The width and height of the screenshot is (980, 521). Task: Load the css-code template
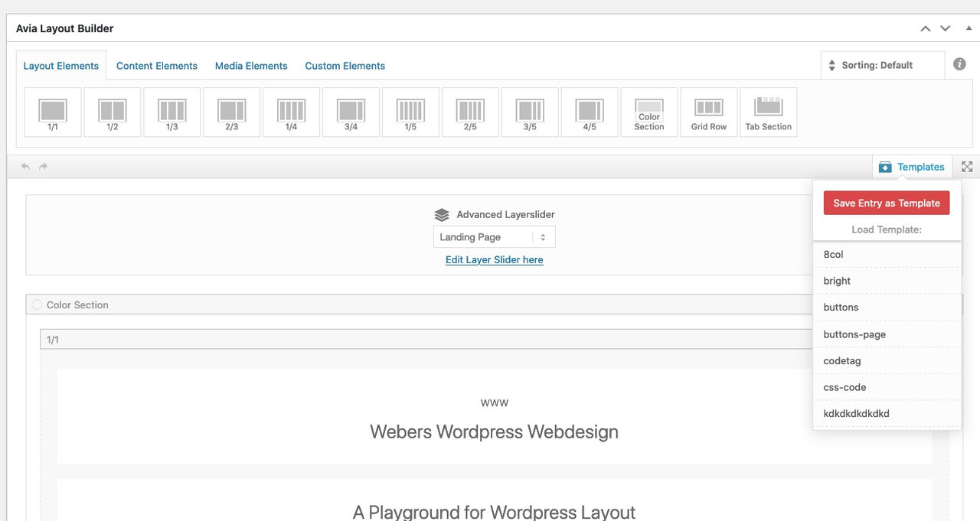click(887, 387)
